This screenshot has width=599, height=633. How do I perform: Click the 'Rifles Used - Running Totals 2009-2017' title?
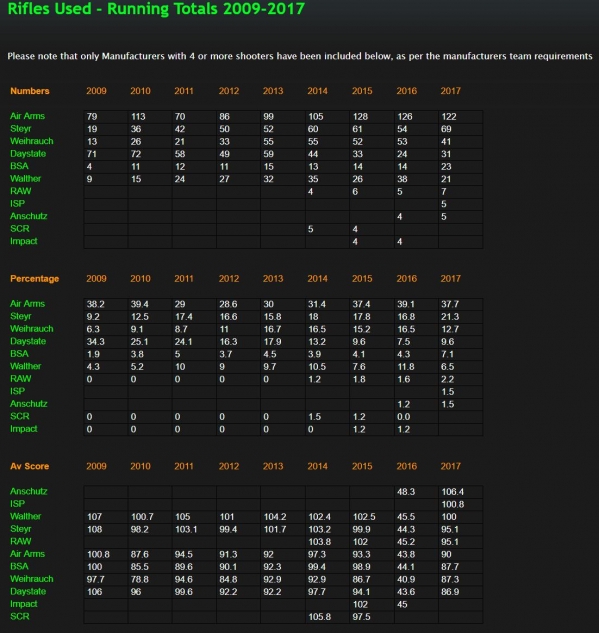(x=156, y=8)
